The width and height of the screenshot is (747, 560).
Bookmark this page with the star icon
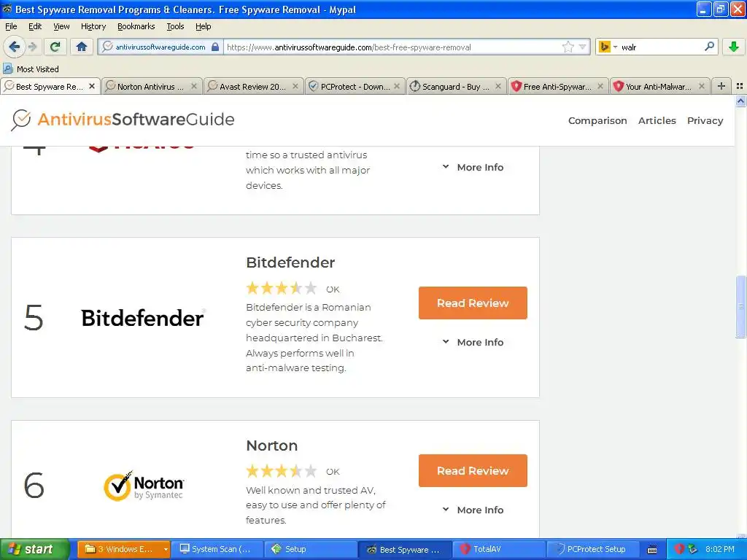[568, 47]
